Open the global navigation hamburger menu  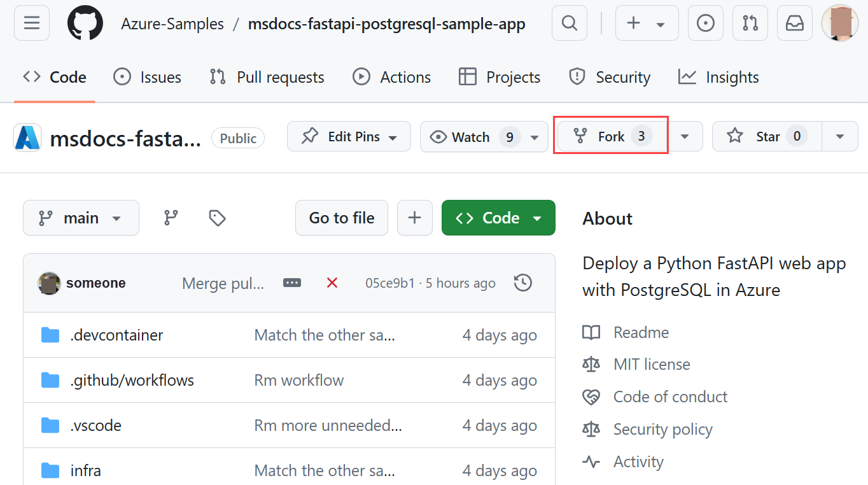31,23
